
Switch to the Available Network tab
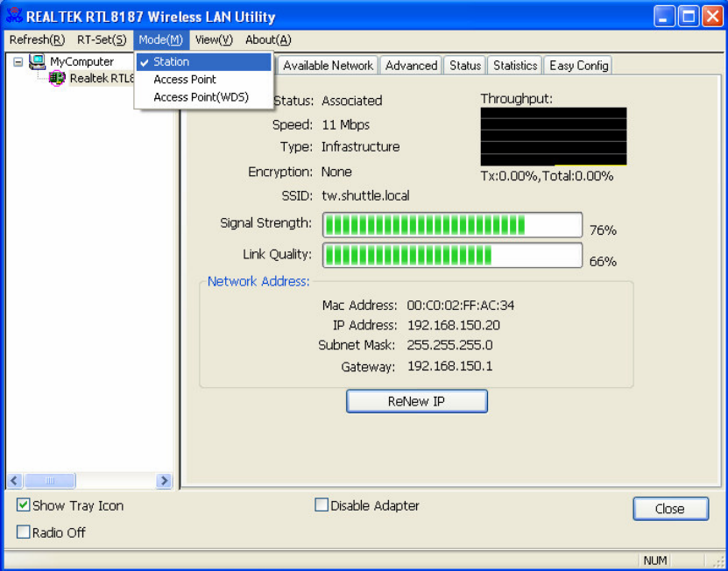328,66
